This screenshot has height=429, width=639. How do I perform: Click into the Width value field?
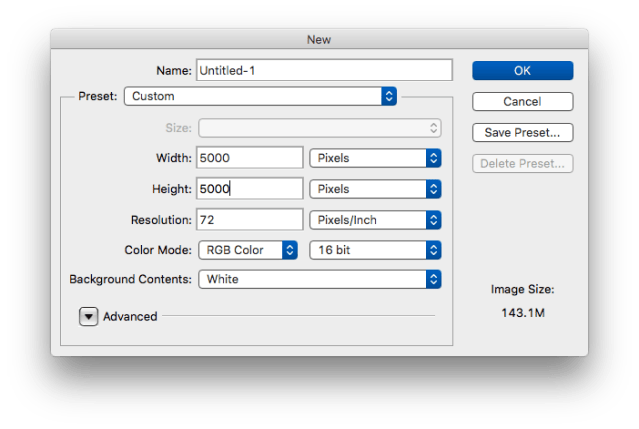(x=250, y=158)
